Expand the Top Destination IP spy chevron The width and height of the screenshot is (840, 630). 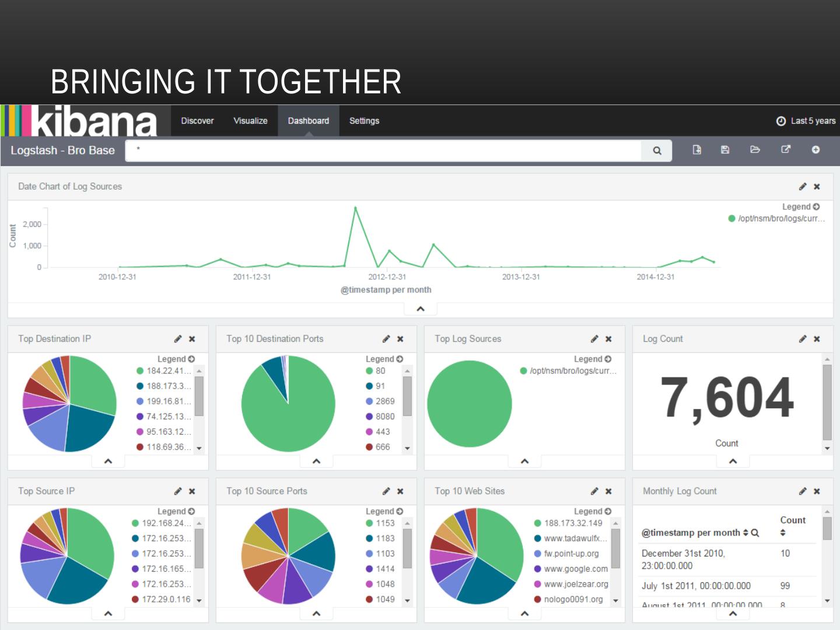point(108,461)
